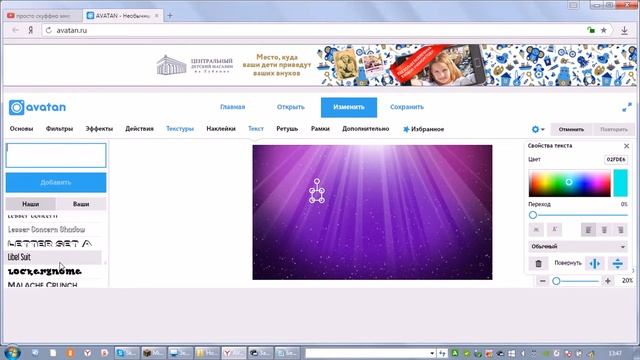Click the text object handle on canvas

(x=317, y=191)
